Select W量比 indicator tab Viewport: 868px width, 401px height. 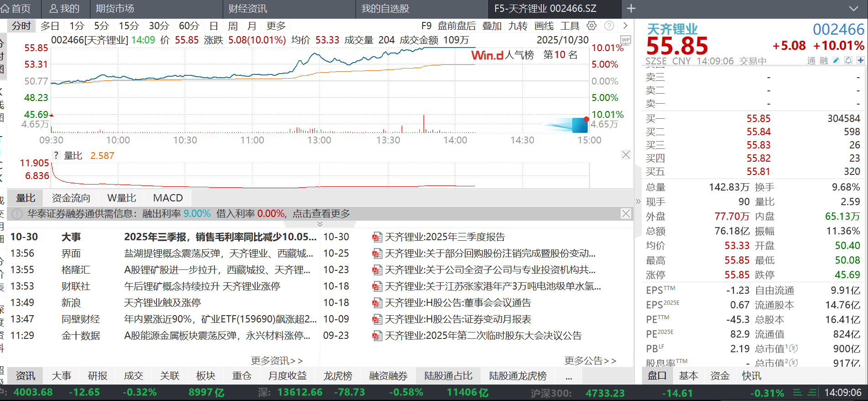[x=121, y=198]
